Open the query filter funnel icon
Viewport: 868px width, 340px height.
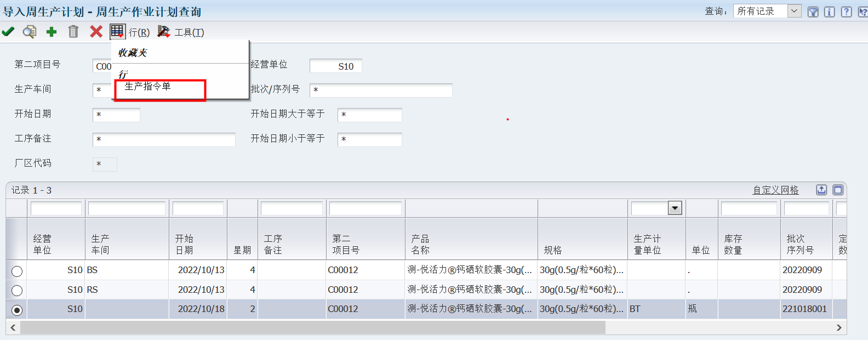coord(813,12)
